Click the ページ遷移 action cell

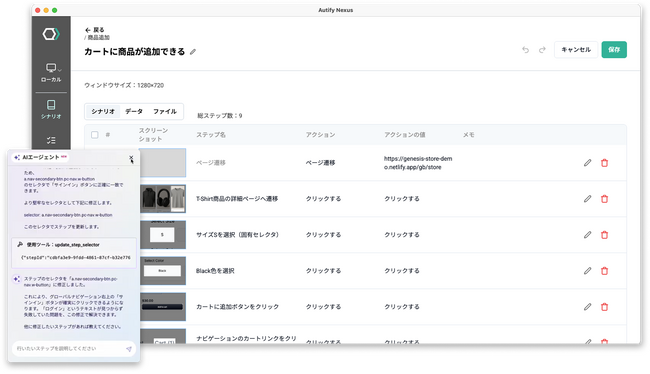[320, 163]
